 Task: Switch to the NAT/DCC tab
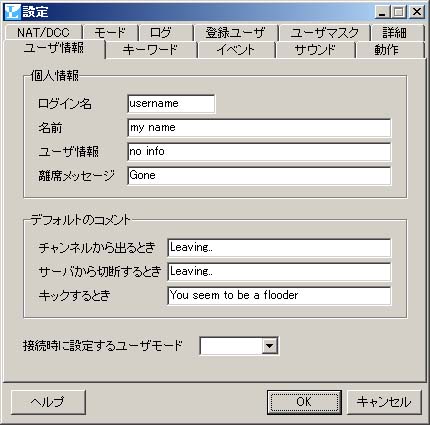(x=43, y=33)
